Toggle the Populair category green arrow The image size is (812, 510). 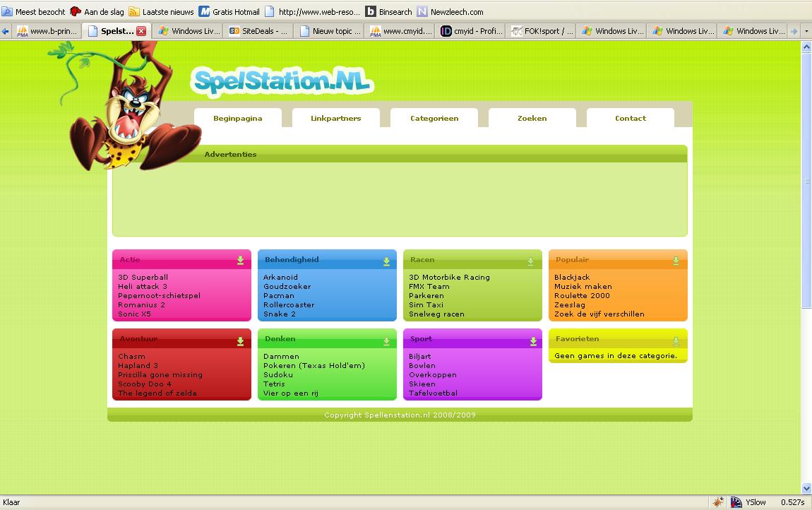[676, 261]
